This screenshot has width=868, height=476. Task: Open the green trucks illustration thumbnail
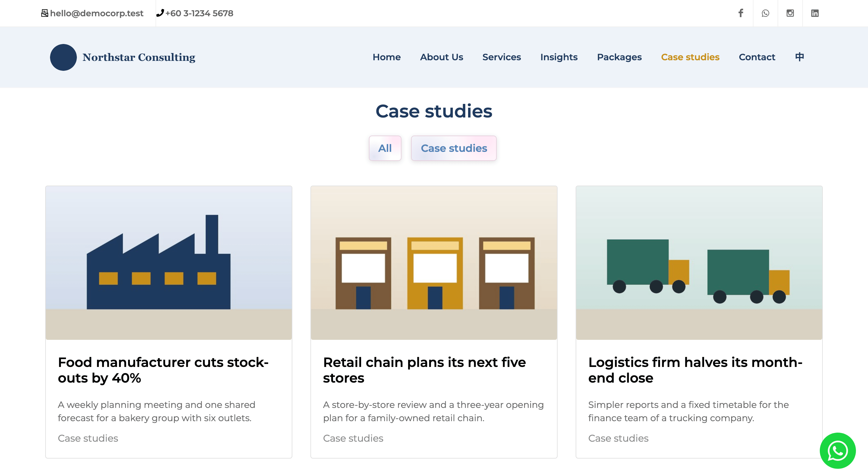[699, 263]
